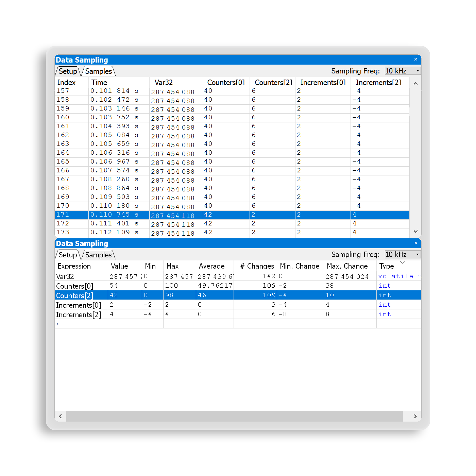This screenshot has height=476, width=476.
Task: Click the Increments[2] expression row
Action: tap(78, 314)
